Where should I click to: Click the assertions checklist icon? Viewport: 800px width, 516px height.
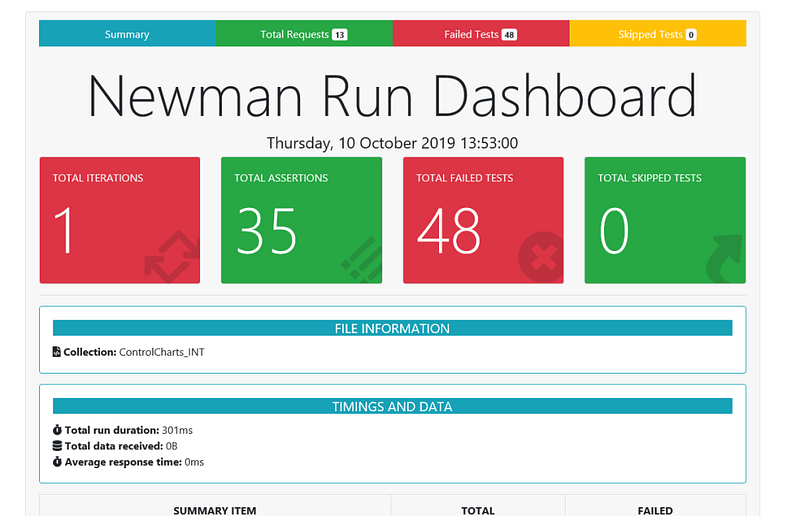362,259
